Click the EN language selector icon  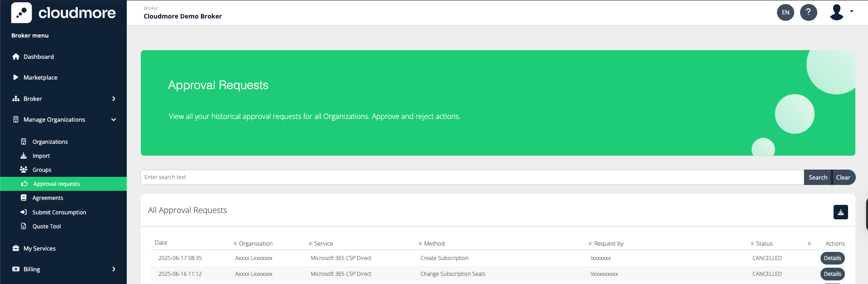coord(785,12)
